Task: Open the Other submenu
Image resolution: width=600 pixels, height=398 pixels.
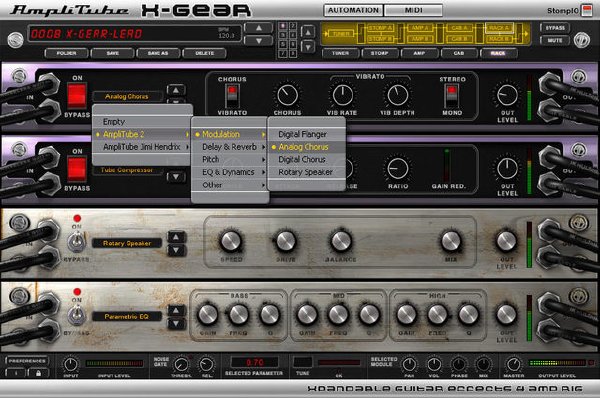Action: point(230,185)
